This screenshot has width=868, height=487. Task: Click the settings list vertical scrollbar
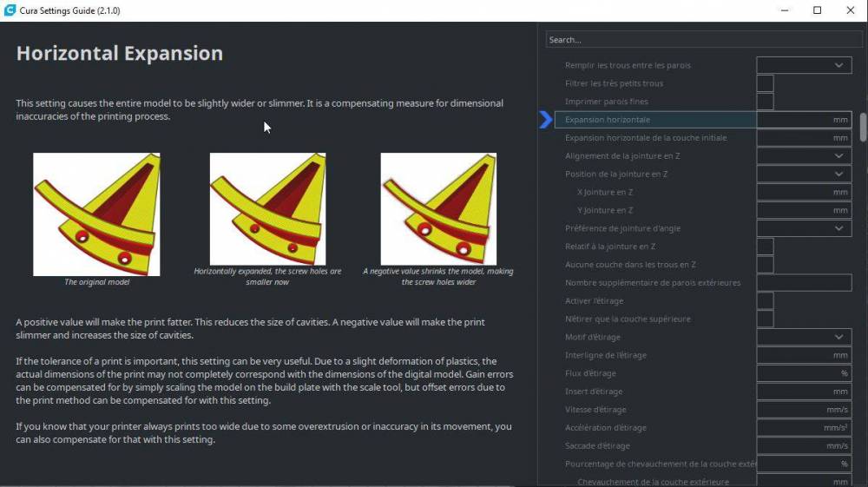pyautogui.click(x=863, y=128)
